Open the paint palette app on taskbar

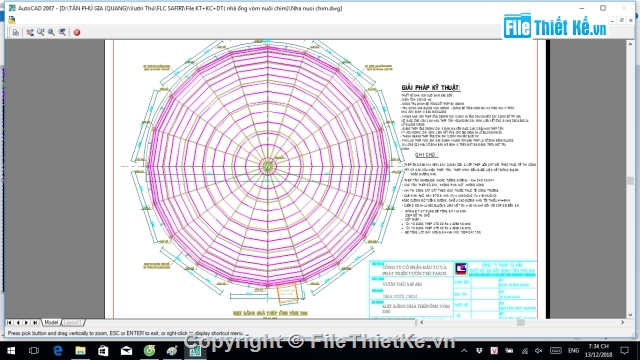pyautogui.click(x=172, y=351)
